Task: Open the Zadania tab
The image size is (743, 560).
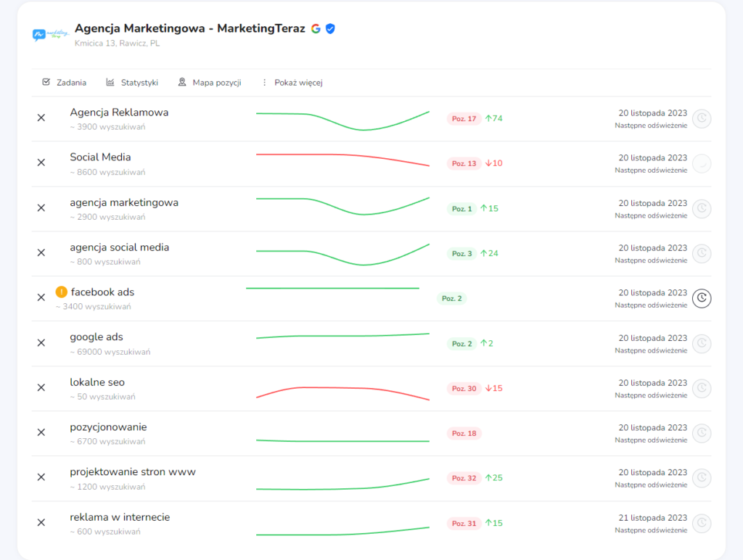Action: 64,83
